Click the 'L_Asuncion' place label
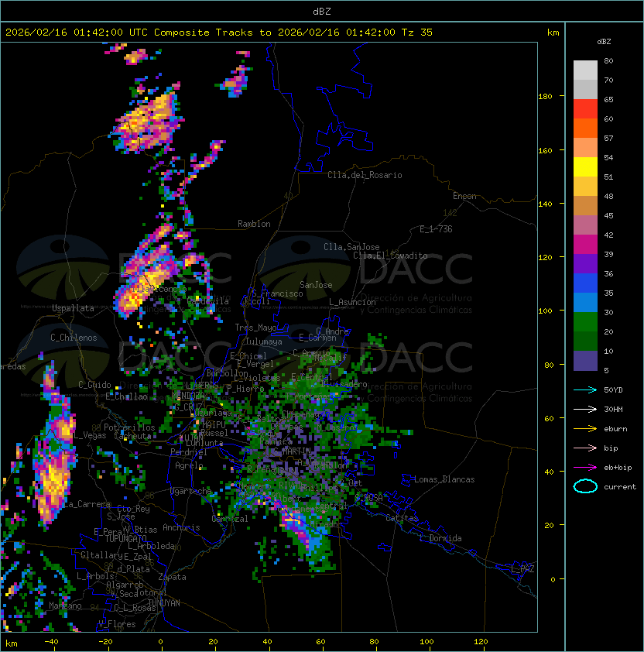The image size is (644, 652). (x=352, y=302)
